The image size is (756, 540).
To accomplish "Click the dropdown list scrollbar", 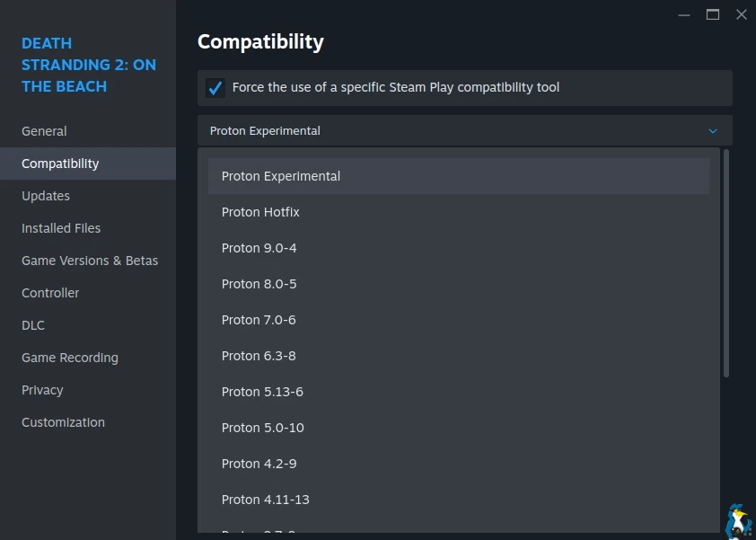I will point(726,262).
